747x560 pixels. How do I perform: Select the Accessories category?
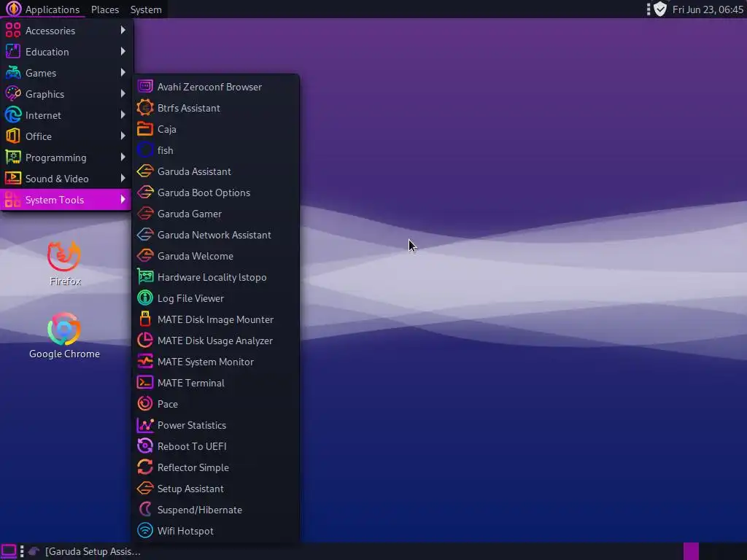[66, 31]
